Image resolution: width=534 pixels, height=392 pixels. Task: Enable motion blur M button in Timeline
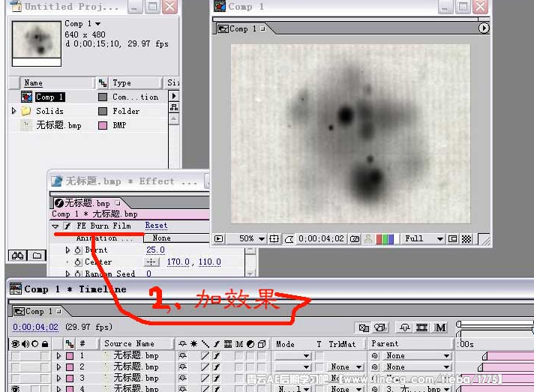(440, 328)
